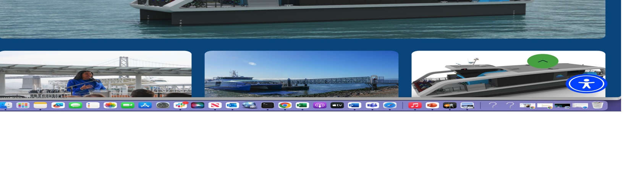Switch to Terminal in the Dock
Image resolution: width=644 pixels, height=193 pixels.
267,105
